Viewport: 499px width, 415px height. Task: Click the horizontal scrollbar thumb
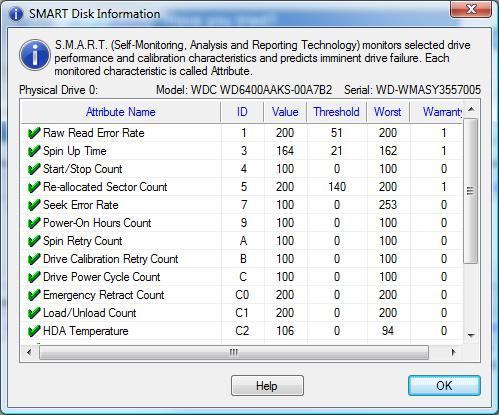[x=234, y=352]
